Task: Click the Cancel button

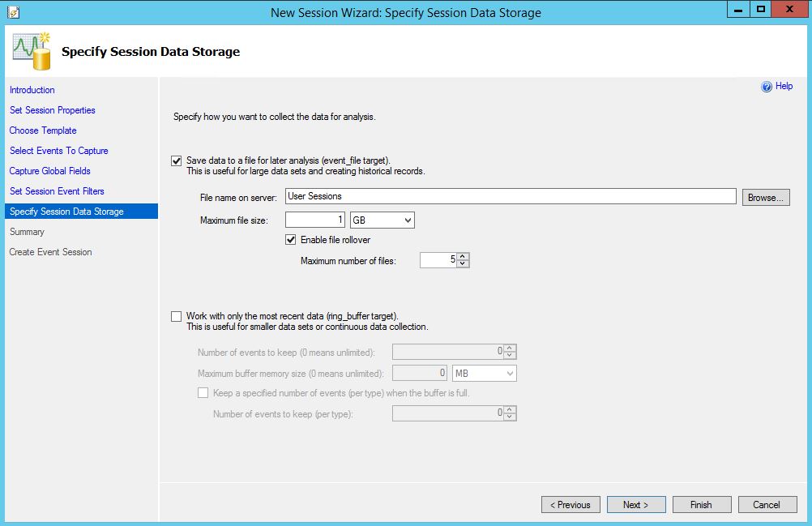Action: (x=767, y=505)
